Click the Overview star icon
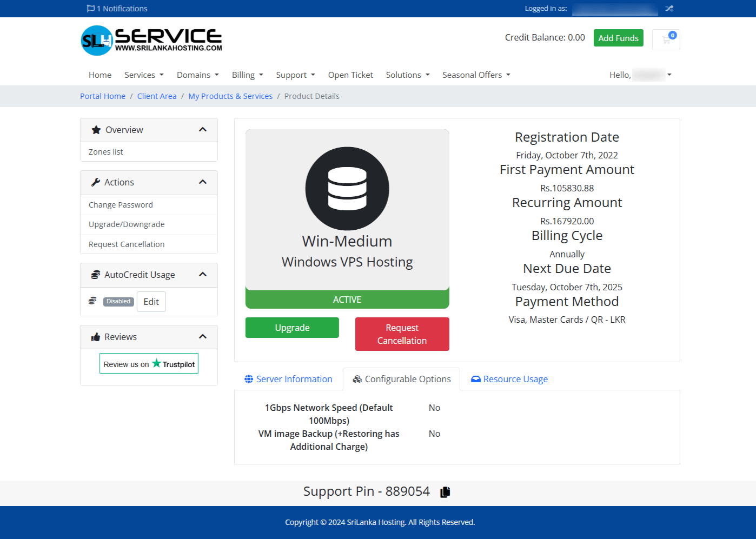This screenshot has width=756, height=539. pos(96,130)
